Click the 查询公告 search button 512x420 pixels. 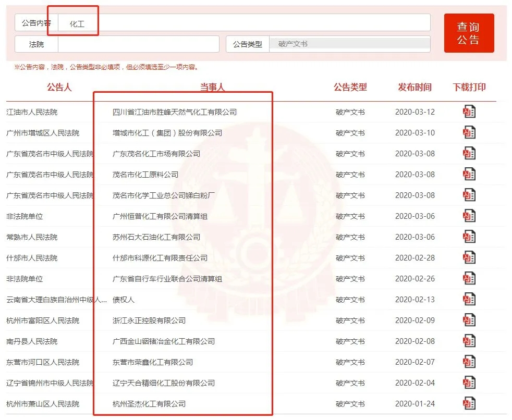coord(468,33)
